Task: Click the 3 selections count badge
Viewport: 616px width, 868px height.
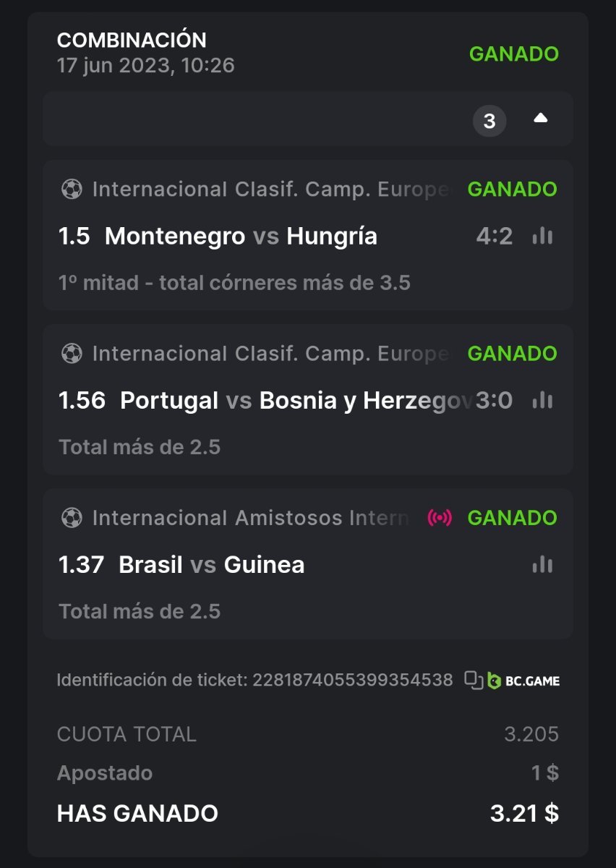Action: click(489, 121)
